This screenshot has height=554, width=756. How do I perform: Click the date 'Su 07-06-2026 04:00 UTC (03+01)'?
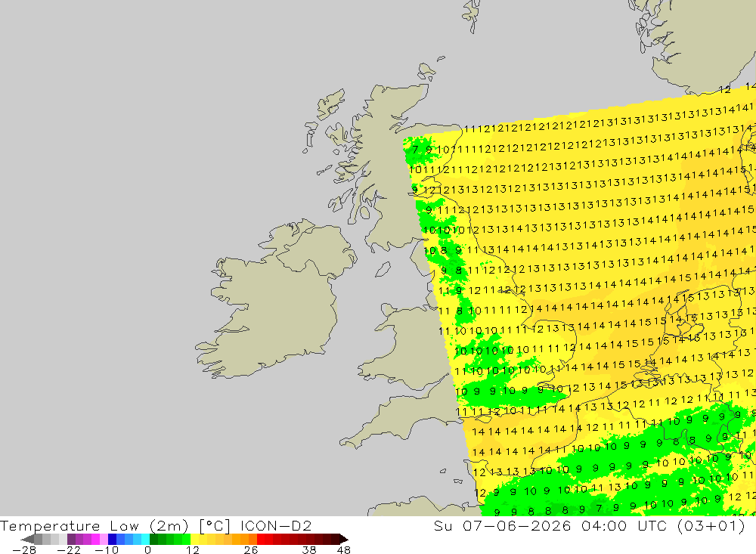pos(590,525)
